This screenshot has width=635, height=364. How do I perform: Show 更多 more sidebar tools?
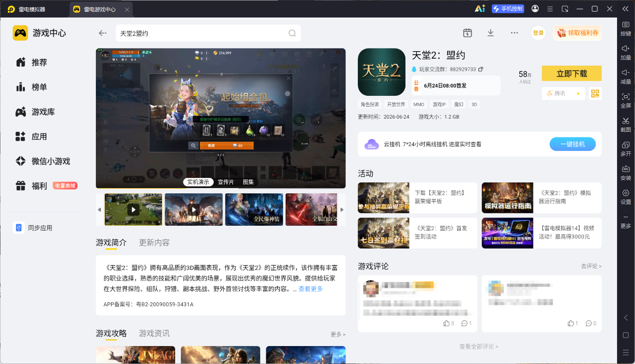pyautogui.click(x=626, y=222)
